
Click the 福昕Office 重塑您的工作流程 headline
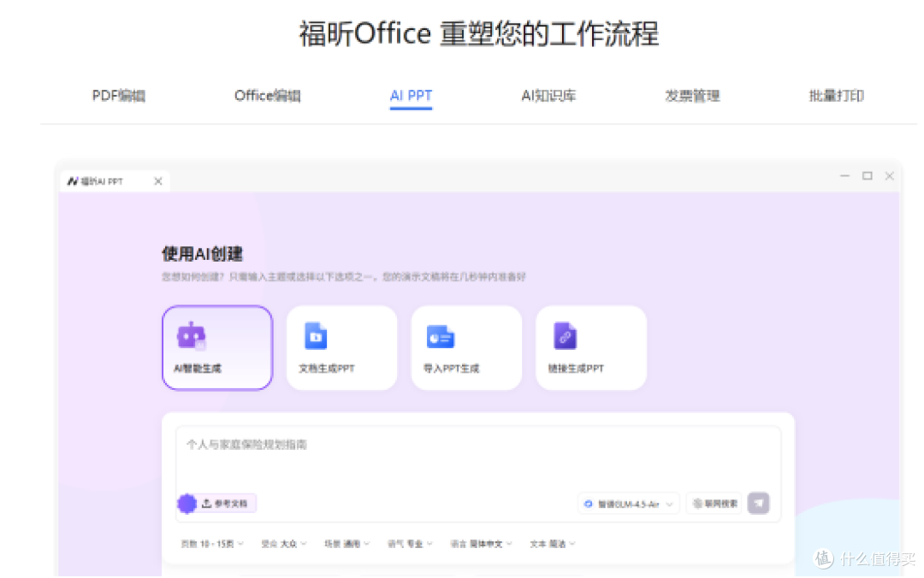[479, 33]
